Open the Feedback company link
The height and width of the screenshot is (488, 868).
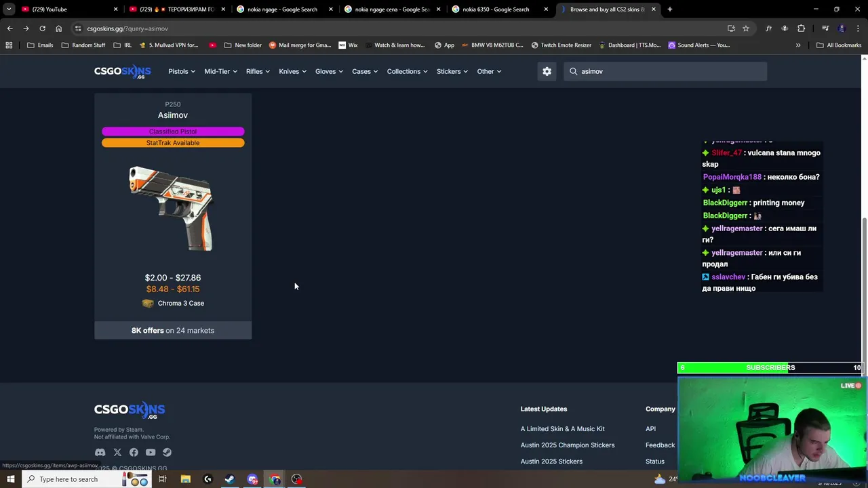tap(660, 445)
